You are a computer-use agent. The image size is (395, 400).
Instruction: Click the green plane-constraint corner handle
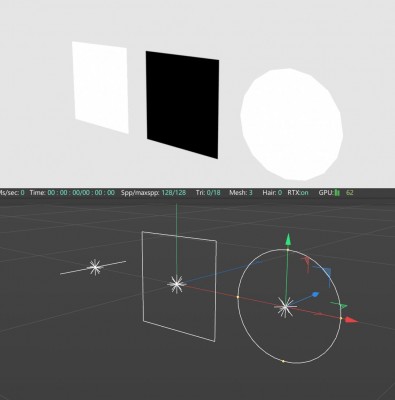coord(339,305)
